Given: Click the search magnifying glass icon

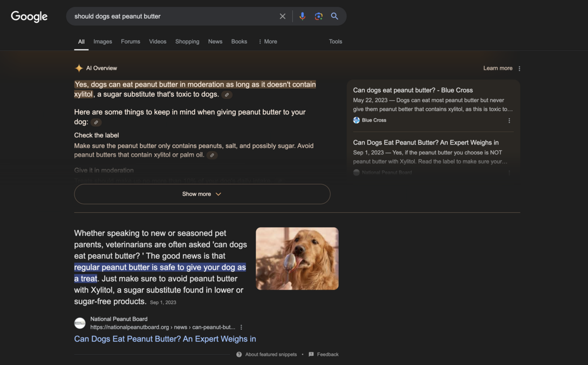Looking at the screenshot, I should point(334,16).
